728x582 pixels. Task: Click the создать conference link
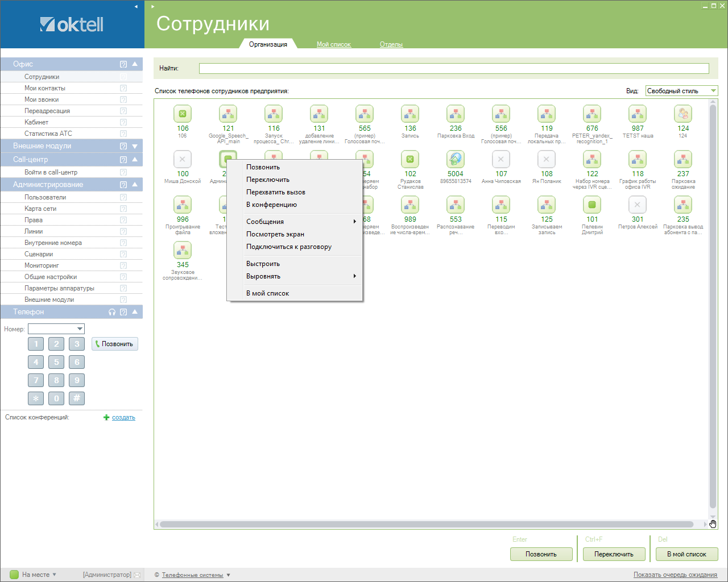click(x=123, y=418)
